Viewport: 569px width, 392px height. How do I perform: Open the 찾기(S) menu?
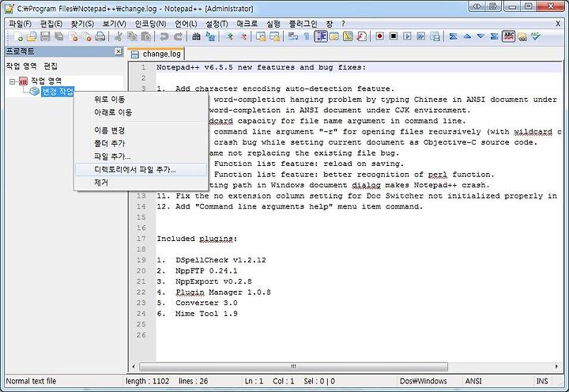coord(82,24)
